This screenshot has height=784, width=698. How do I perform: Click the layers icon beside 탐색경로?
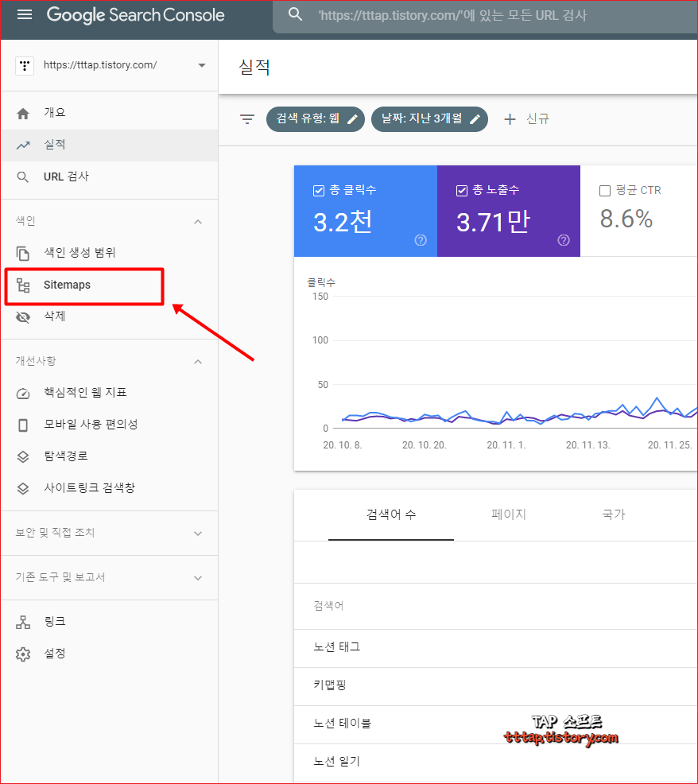click(x=23, y=456)
